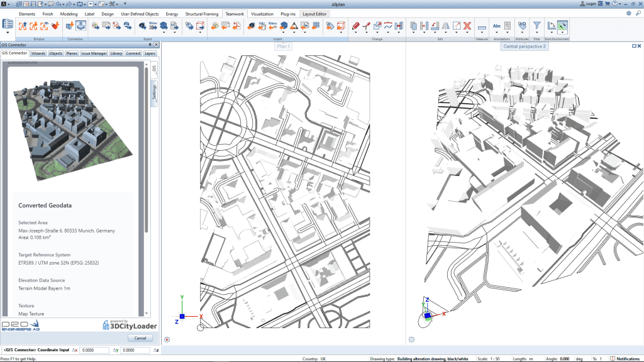The width and height of the screenshot is (644, 362).
Task: Select the Filter tool
Action: 537,26
